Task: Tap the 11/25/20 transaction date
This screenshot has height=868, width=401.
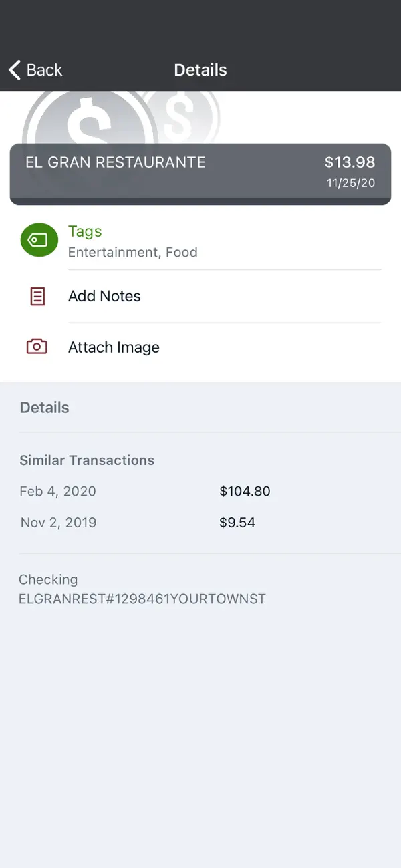Action: (x=350, y=183)
